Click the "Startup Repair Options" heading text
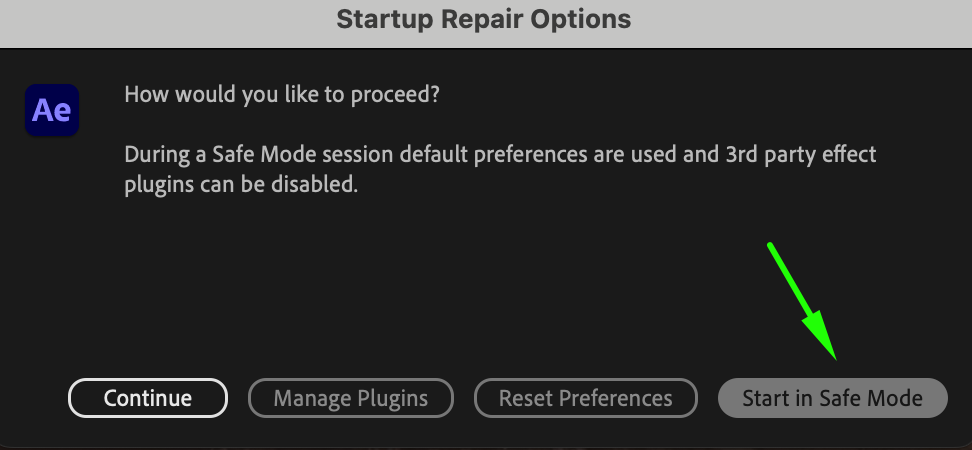Screen dimensions: 972x450 [484, 19]
